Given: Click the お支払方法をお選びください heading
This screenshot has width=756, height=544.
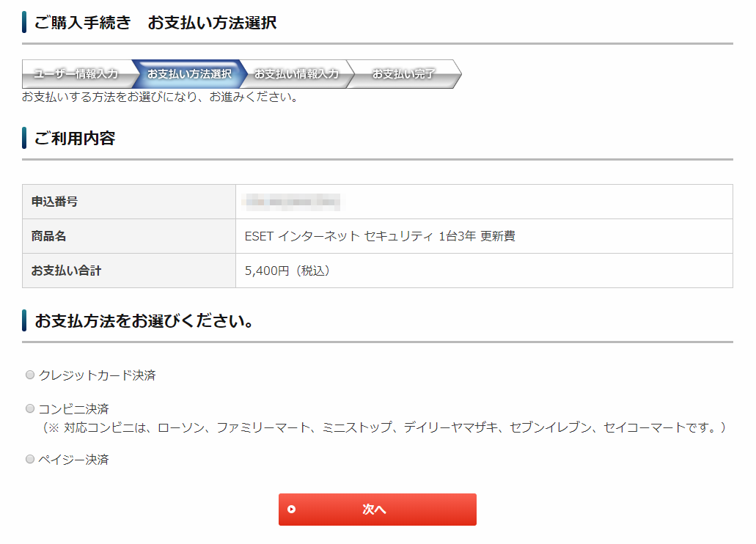Looking at the screenshot, I should pos(144,320).
